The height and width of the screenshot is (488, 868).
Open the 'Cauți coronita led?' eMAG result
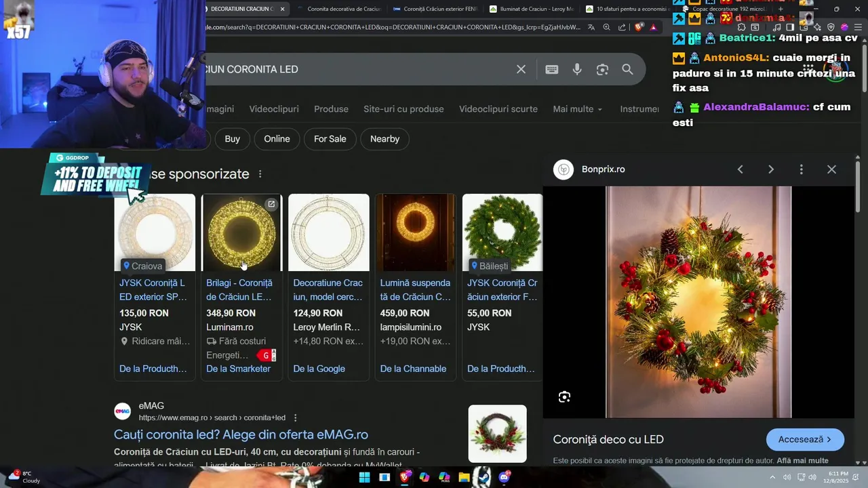click(x=241, y=434)
